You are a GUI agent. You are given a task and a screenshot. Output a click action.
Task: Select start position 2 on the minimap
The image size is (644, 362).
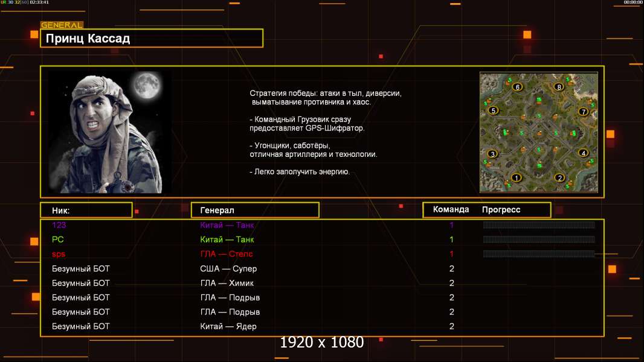pyautogui.click(x=559, y=177)
